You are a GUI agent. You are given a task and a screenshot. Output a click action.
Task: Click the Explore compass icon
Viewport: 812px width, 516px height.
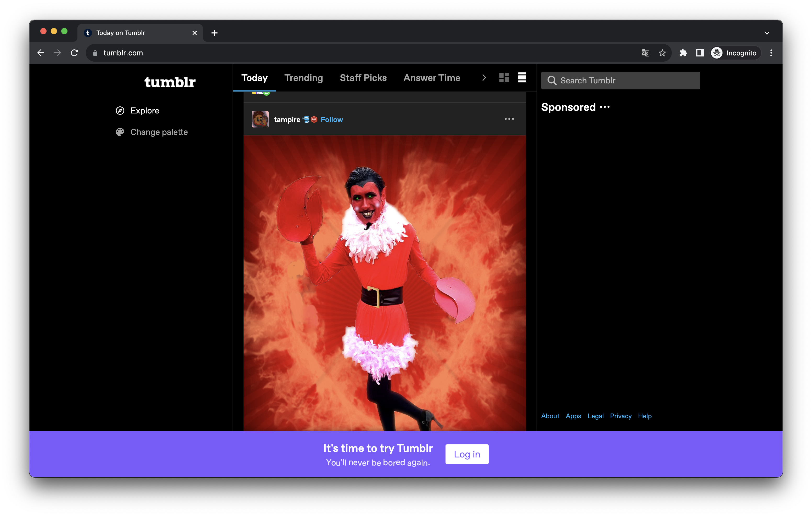[x=120, y=111]
